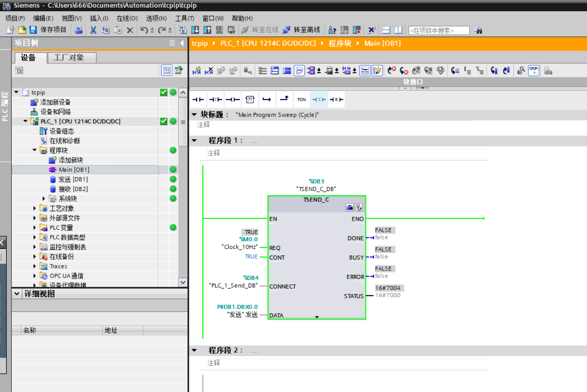Viewport: 587px width, 392px height.
Task: Expand the 工艺对象 folder
Action: (x=35, y=208)
